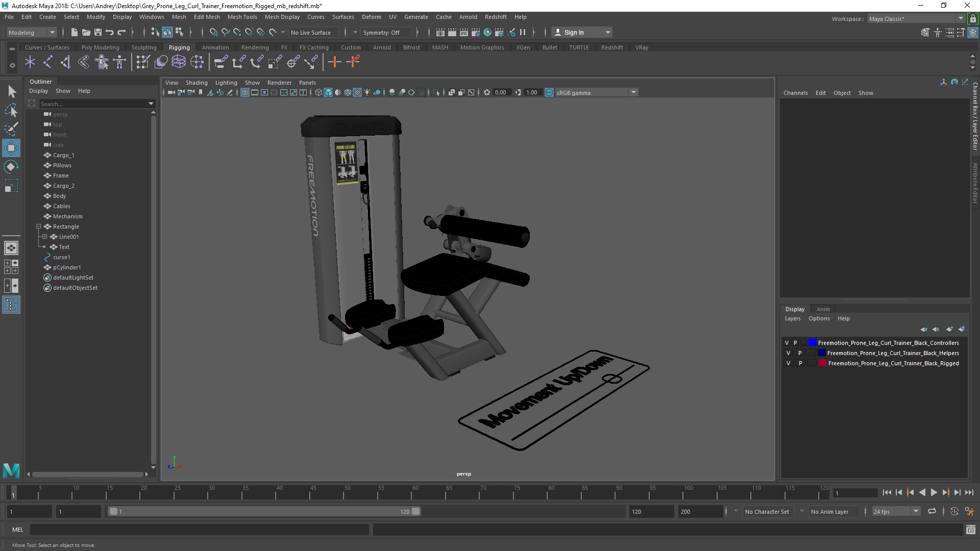Toggle playback P of Helpers layer
The image size is (980, 551).
800,353
